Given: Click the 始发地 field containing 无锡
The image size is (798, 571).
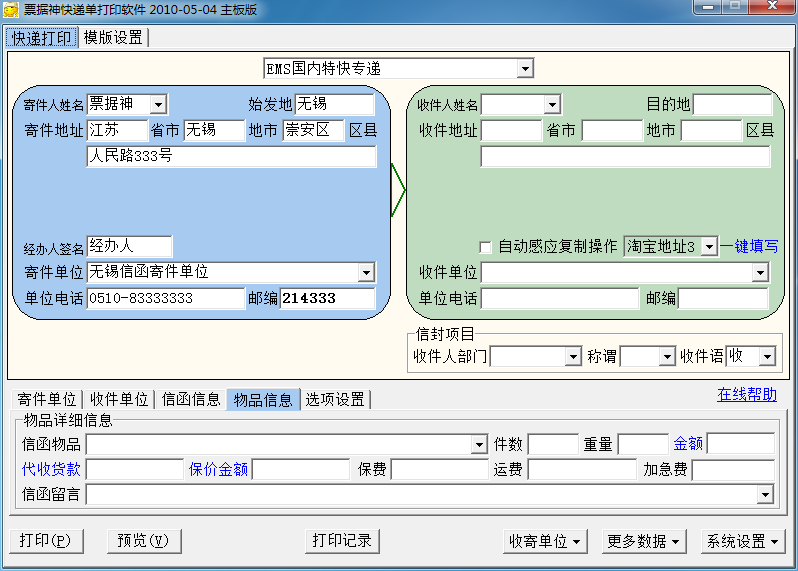Looking at the screenshot, I should (x=334, y=104).
